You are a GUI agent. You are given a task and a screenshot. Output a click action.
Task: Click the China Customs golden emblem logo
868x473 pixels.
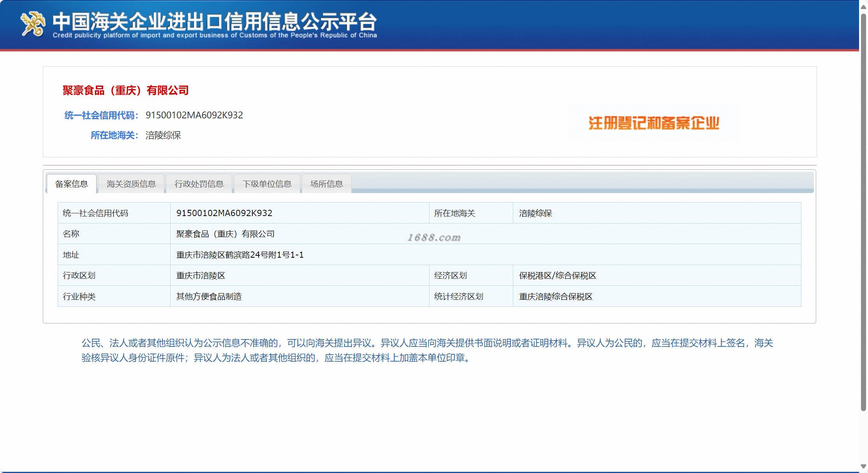pyautogui.click(x=33, y=24)
